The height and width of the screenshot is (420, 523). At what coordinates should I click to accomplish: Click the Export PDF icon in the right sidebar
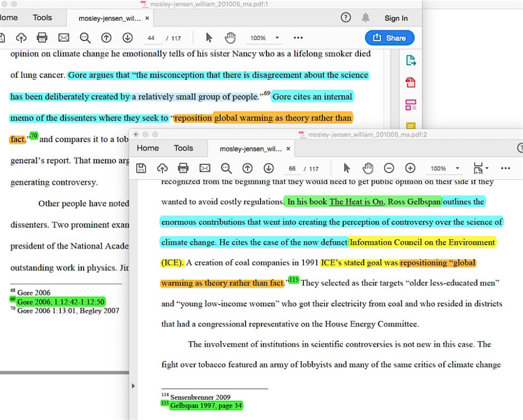(x=411, y=61)
